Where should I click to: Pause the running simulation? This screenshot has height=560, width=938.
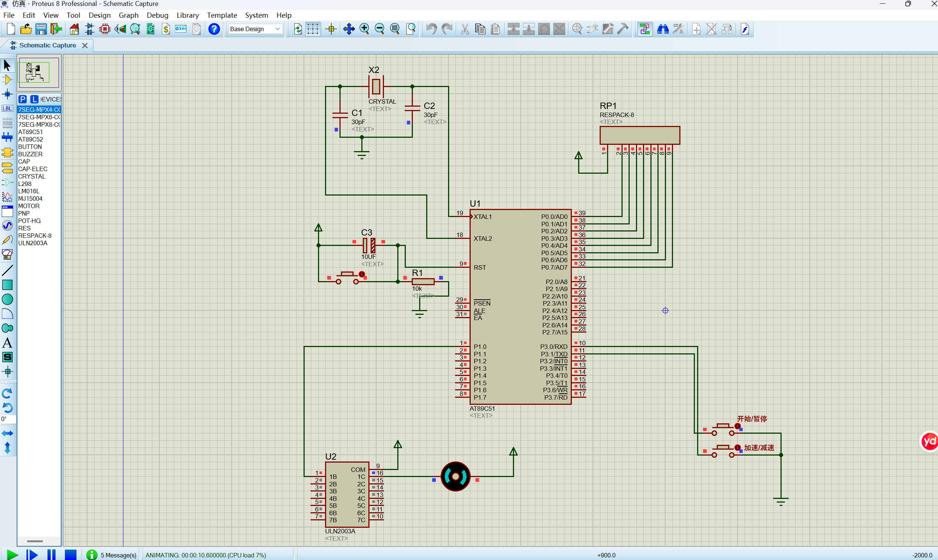pyautogui.click(x=52, y=555)
